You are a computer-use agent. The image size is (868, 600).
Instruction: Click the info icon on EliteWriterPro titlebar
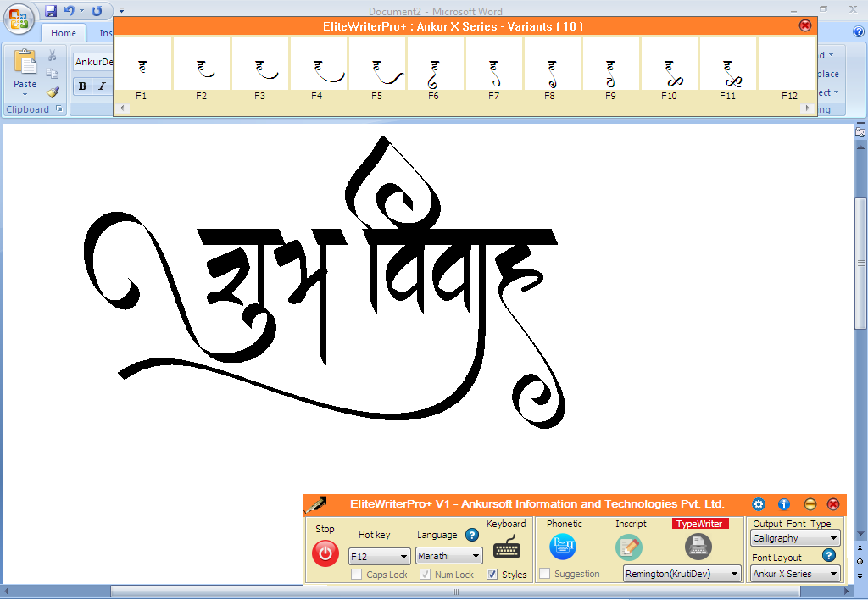784,503
